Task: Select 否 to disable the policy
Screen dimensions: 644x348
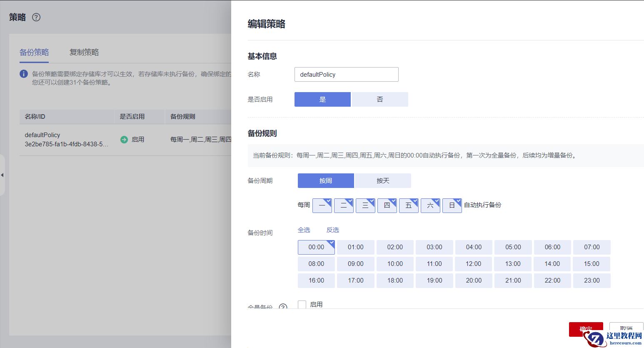Action: click(379, 100)
